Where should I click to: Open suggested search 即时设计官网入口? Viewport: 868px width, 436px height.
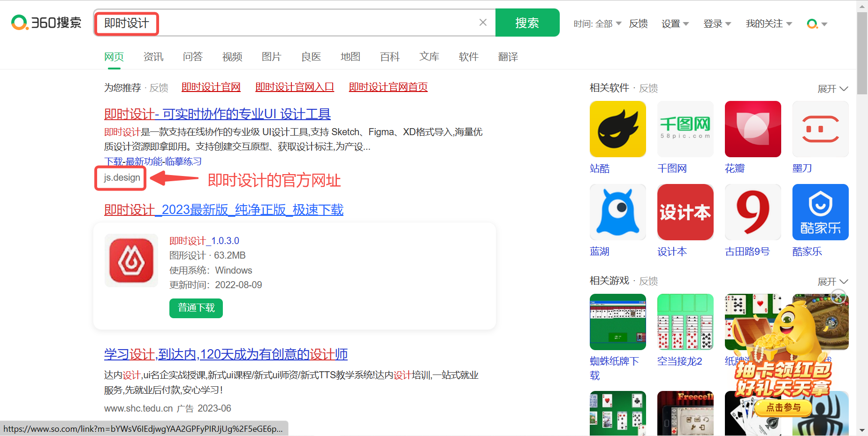295,87
